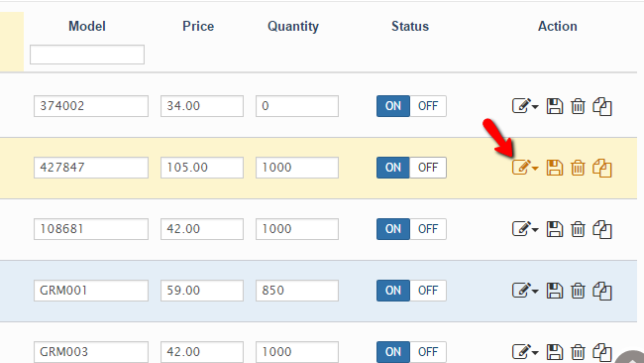Save the row for model 374002
This screenshot has height=363, width=644.
[x=555, y=106]
